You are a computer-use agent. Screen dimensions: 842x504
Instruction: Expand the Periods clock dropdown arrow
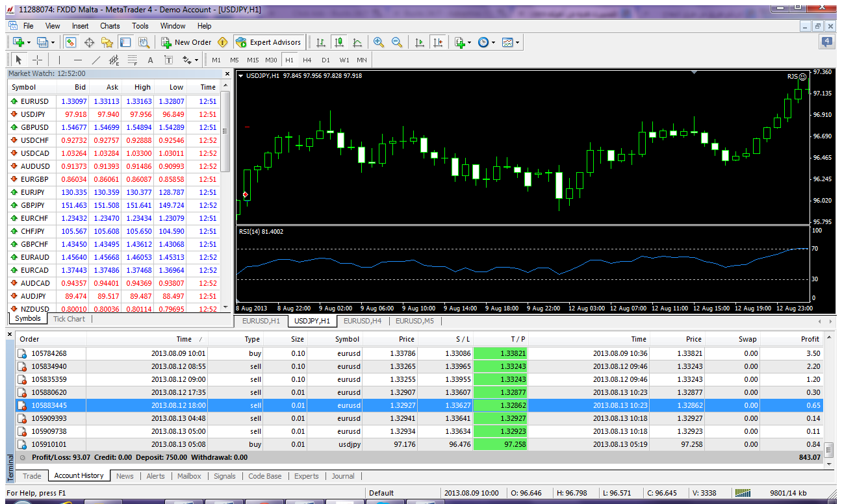pyautogui.click(x=493, y=42)
